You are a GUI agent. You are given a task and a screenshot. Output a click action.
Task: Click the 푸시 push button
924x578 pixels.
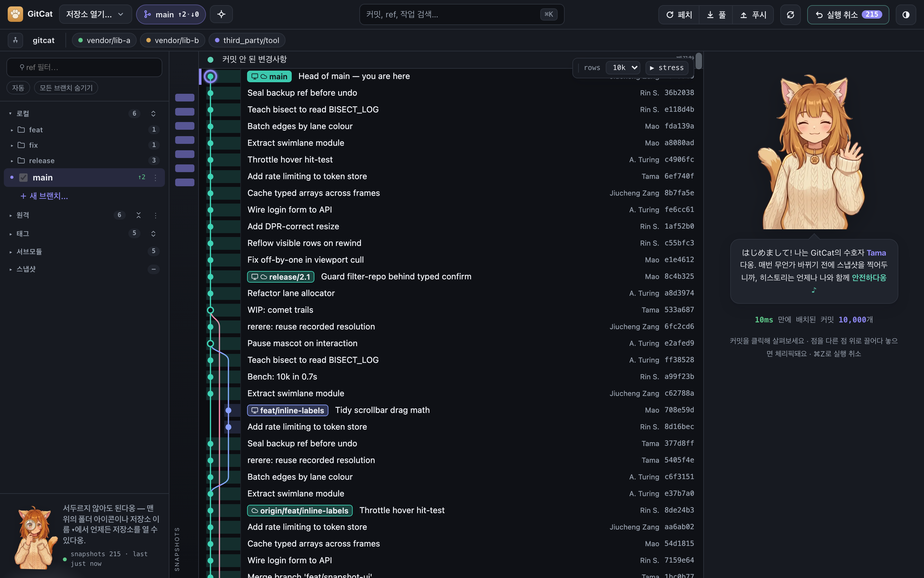[753, 14]
